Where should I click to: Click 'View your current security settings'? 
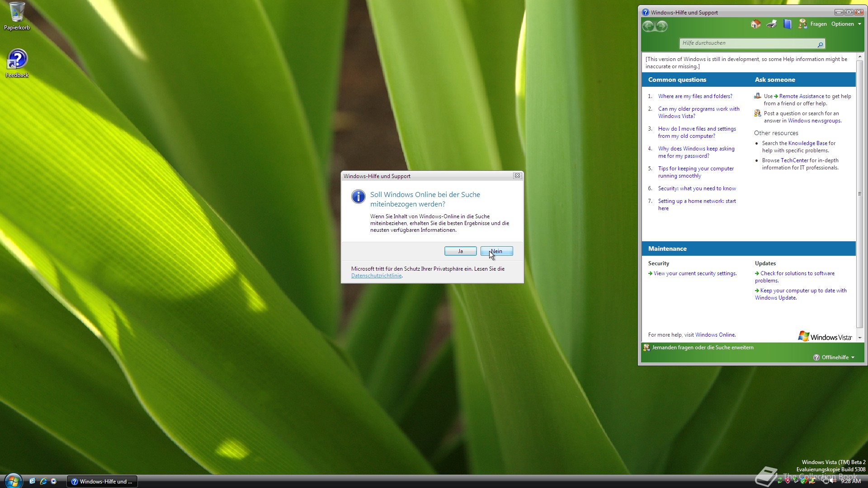tap(695, 273)
